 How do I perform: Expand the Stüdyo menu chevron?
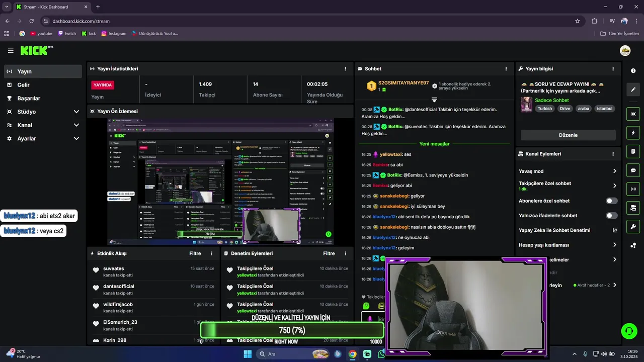[76, 112]
